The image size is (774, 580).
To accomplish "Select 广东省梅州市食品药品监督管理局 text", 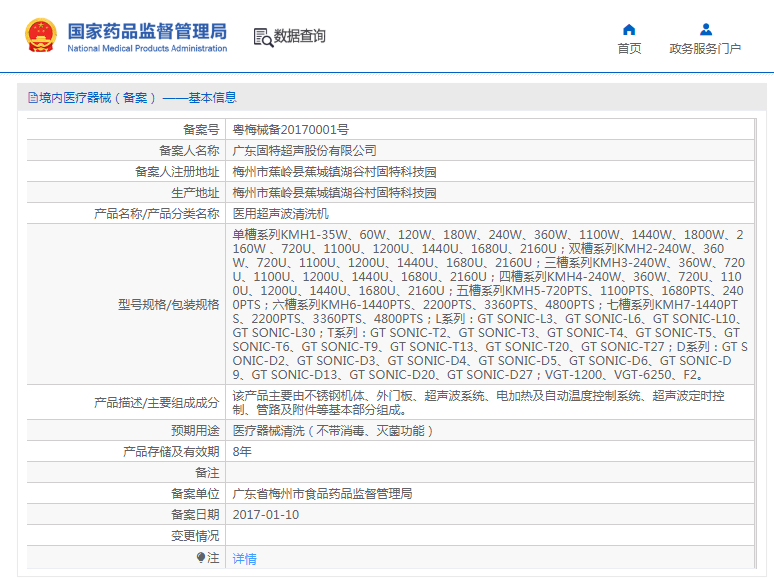I will (322, 494).
